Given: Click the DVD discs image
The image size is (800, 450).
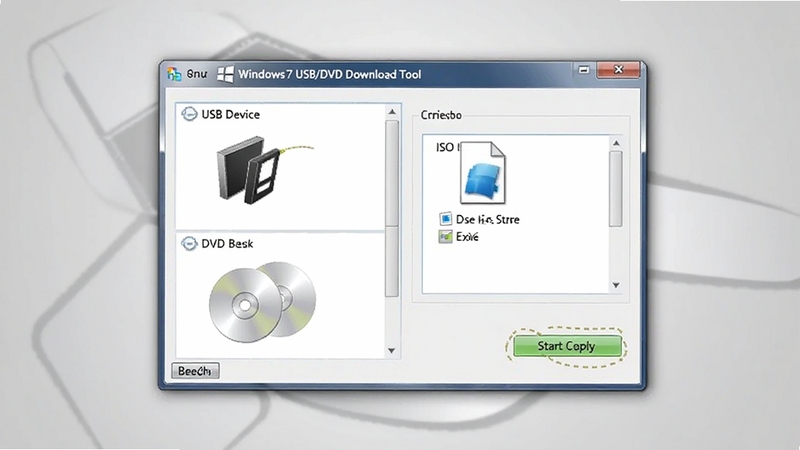Looking at the screenshot, I should [x=262, y=302].
